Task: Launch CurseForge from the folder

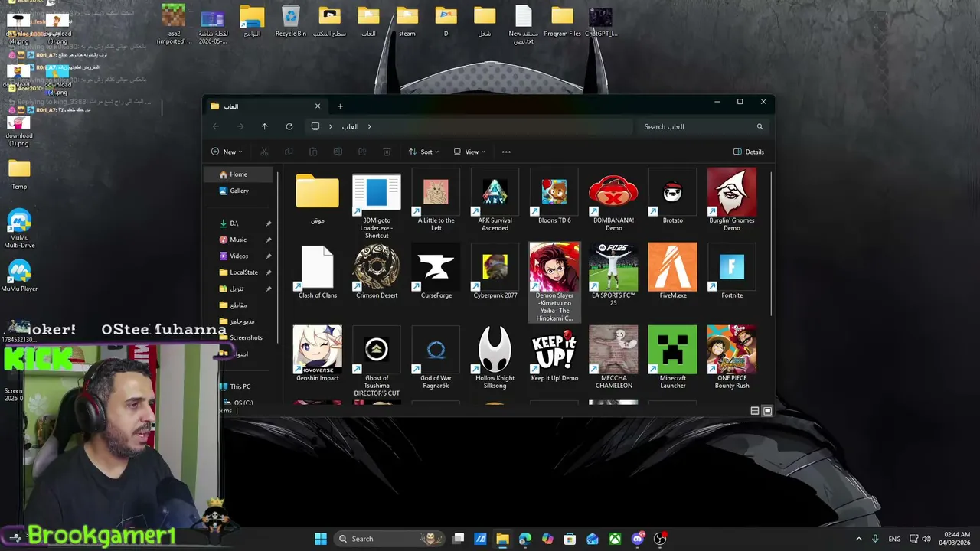Action: [x=436, y=272]
